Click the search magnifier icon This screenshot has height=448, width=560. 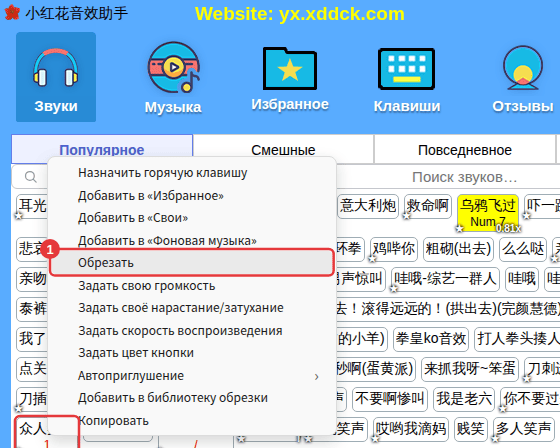click(x=31, y=177)
